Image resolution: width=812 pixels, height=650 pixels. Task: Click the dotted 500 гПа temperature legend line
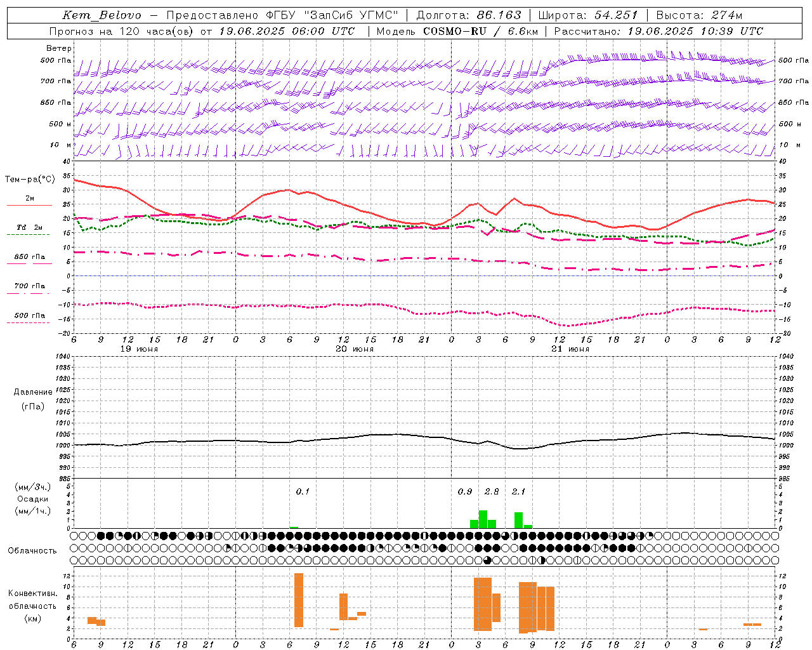pyautogui.click(x=28, y=322)
